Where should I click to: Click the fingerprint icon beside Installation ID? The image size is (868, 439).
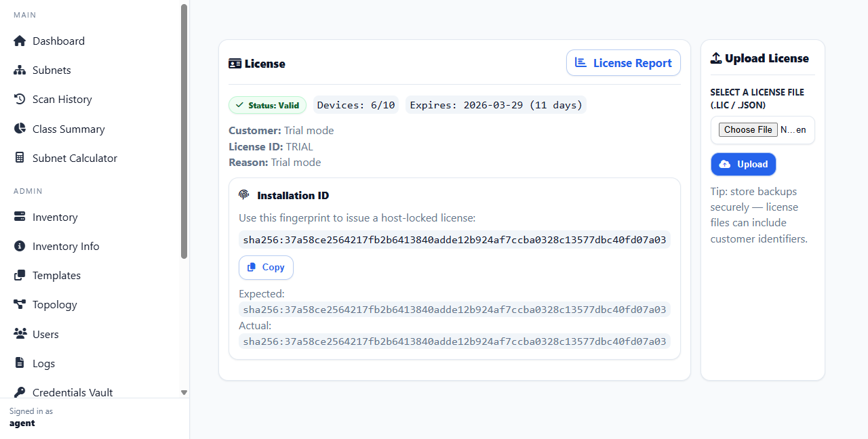coord(244,195)
